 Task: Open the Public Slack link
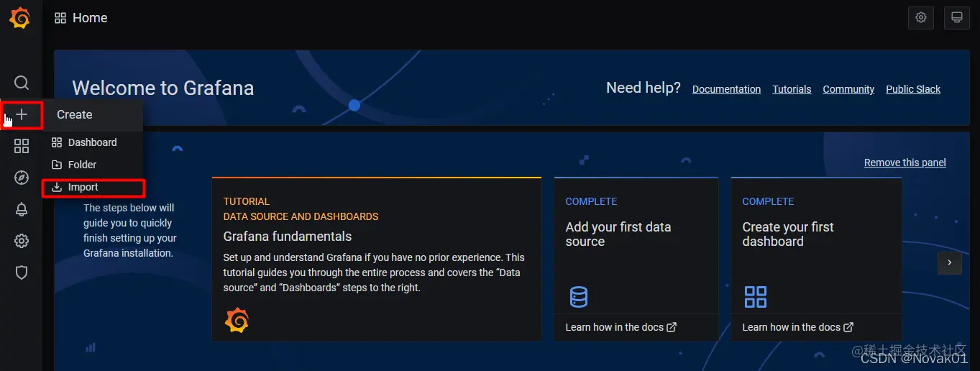(x=913, y=89)
